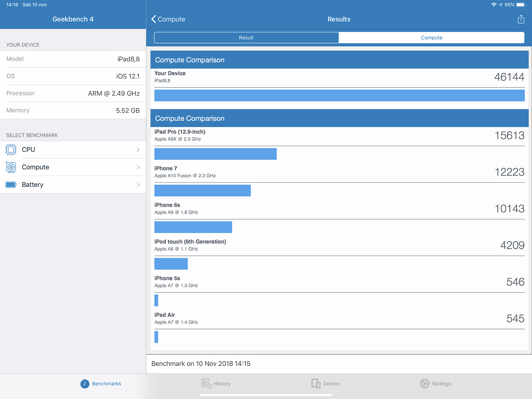532x399 pixels.
Task: Tap the battery indicator in the status bar
Action: (521, 5)
